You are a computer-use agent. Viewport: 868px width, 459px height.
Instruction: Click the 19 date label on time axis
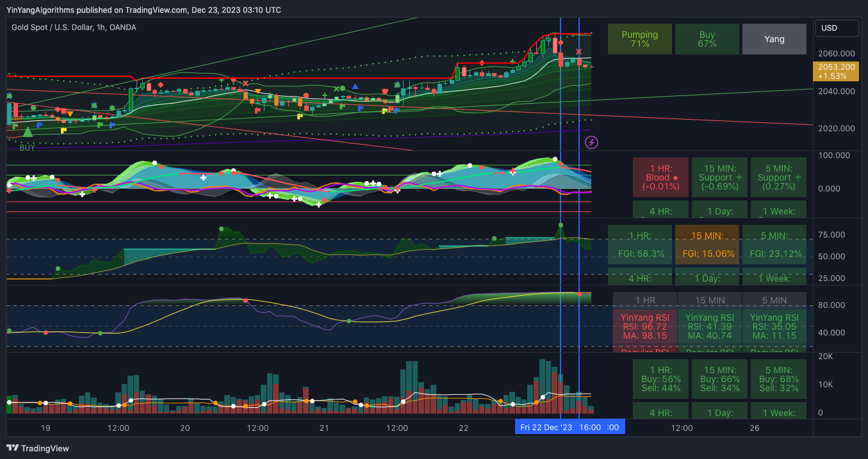point(45,428)
